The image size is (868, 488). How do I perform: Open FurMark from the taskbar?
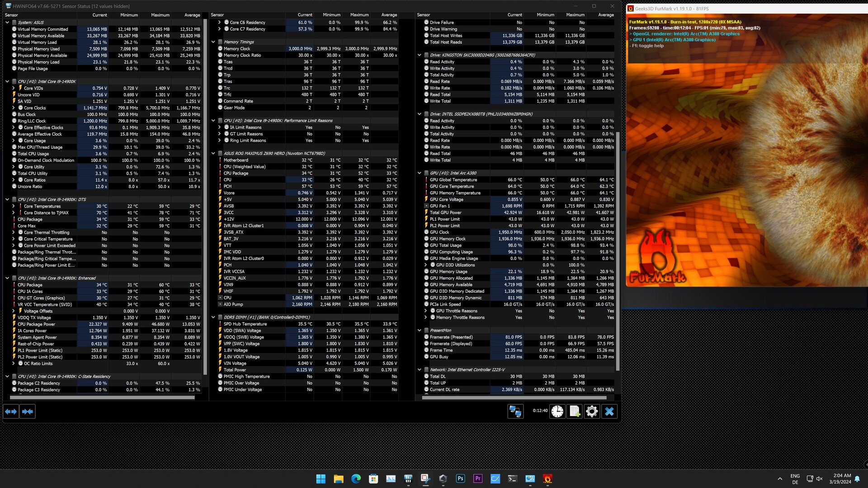tap(547, 479)
